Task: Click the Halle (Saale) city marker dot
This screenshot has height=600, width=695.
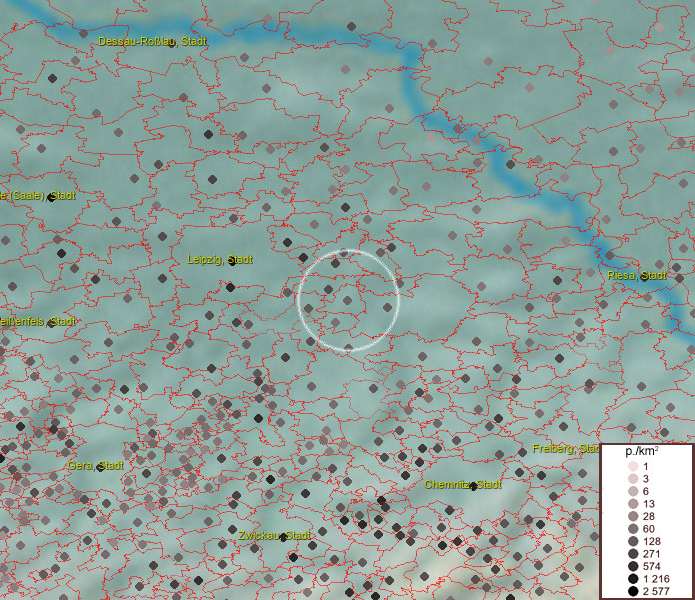Action: coord(51,197)
